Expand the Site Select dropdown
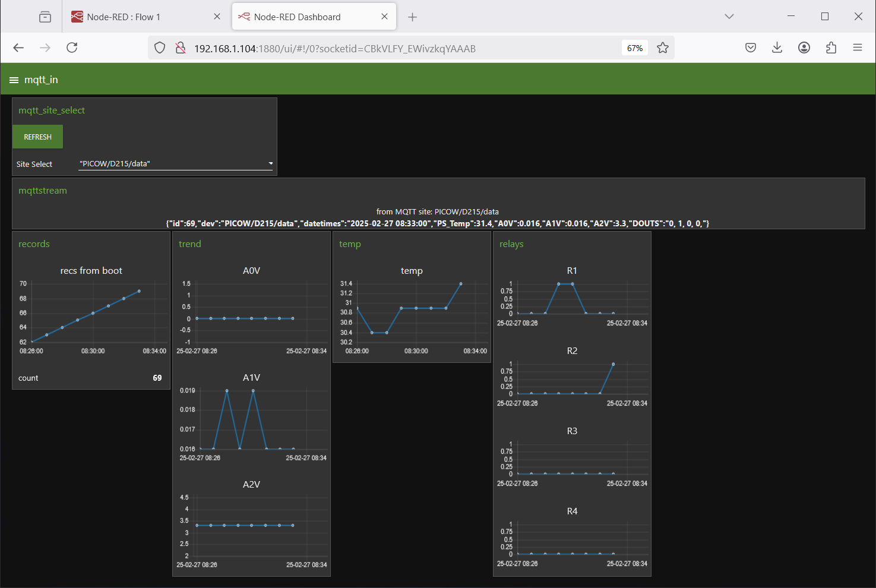876x588 pixels. pyautogui.click(x=176, y=163)
